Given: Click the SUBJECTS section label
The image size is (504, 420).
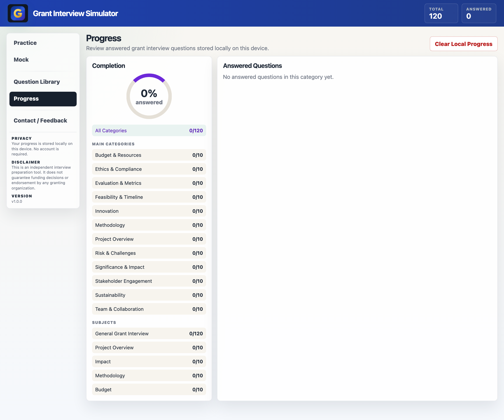Looking at the screenshot, I should [104, 322].
